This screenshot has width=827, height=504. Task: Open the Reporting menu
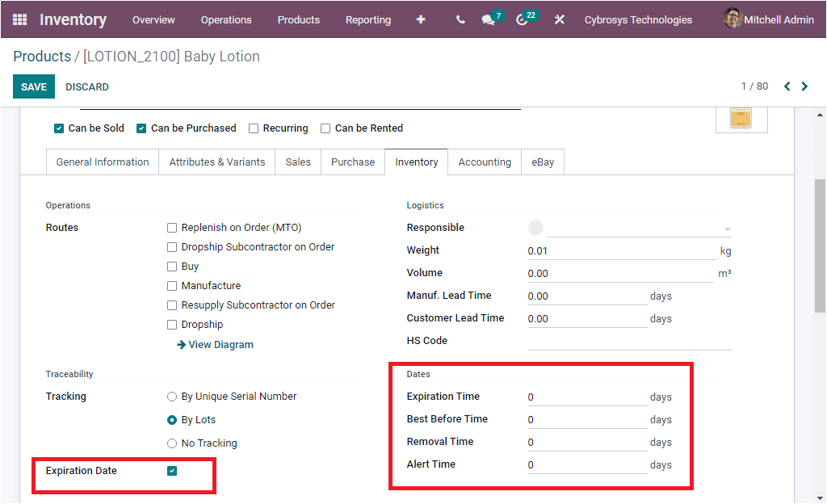[x=368, y=19]
